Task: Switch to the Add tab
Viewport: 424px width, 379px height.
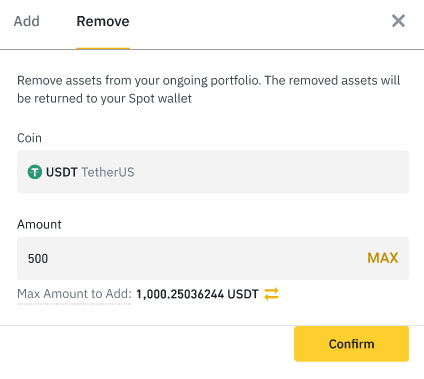Action: coord(27,21)
